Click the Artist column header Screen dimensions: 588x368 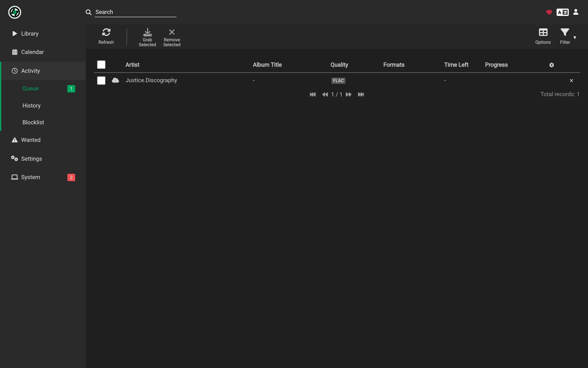132,65
